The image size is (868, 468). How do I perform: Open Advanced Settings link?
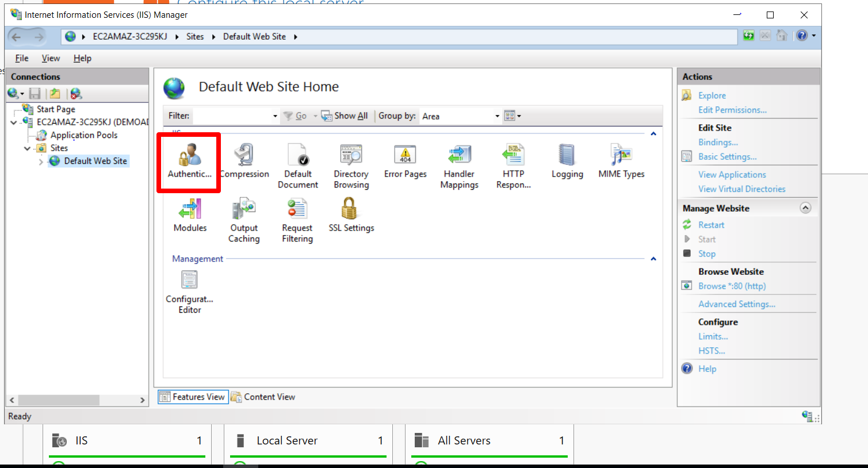(736, 304)
